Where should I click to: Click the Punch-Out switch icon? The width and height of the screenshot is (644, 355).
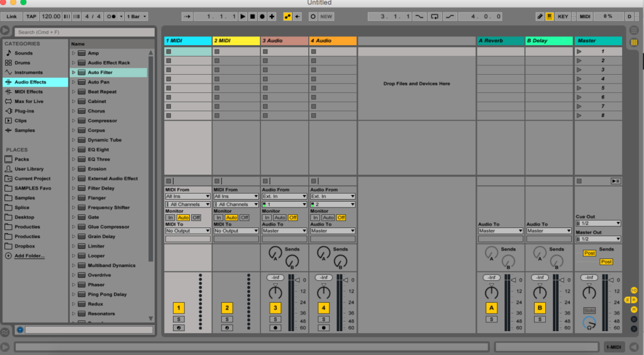pos(450,16)
